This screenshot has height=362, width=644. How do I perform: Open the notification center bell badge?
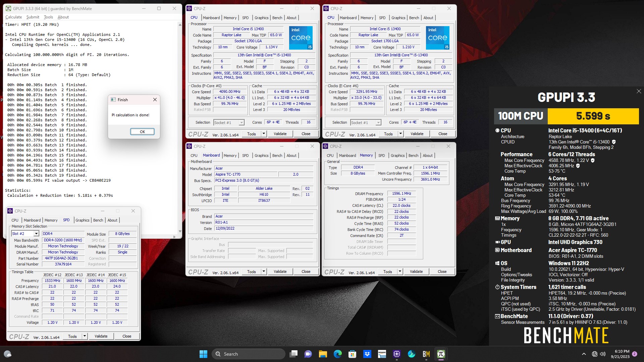635,354
